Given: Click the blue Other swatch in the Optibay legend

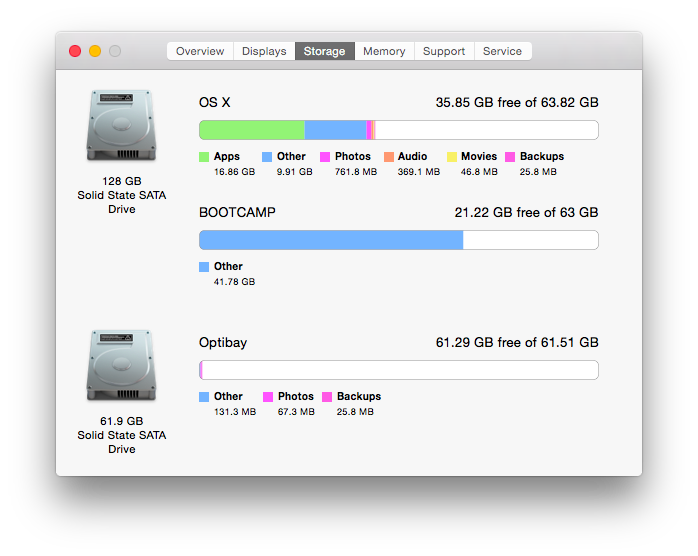Looking at the screenshot, I should point(204,397).
